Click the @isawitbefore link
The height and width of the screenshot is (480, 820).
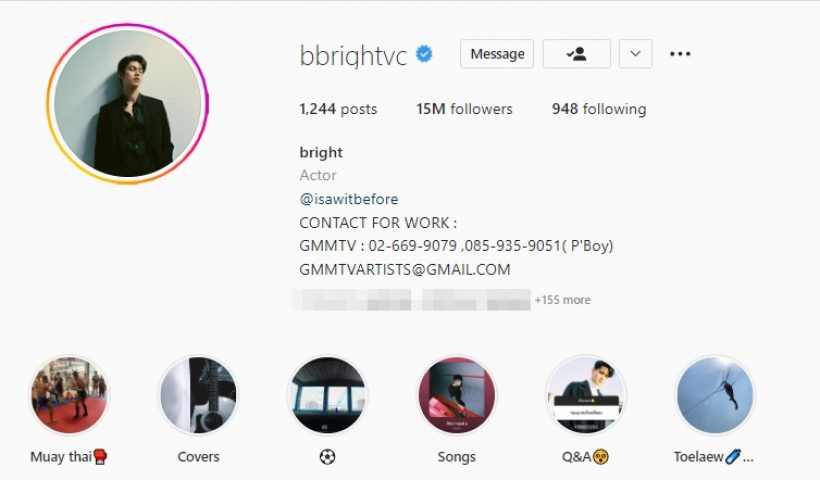349,199
